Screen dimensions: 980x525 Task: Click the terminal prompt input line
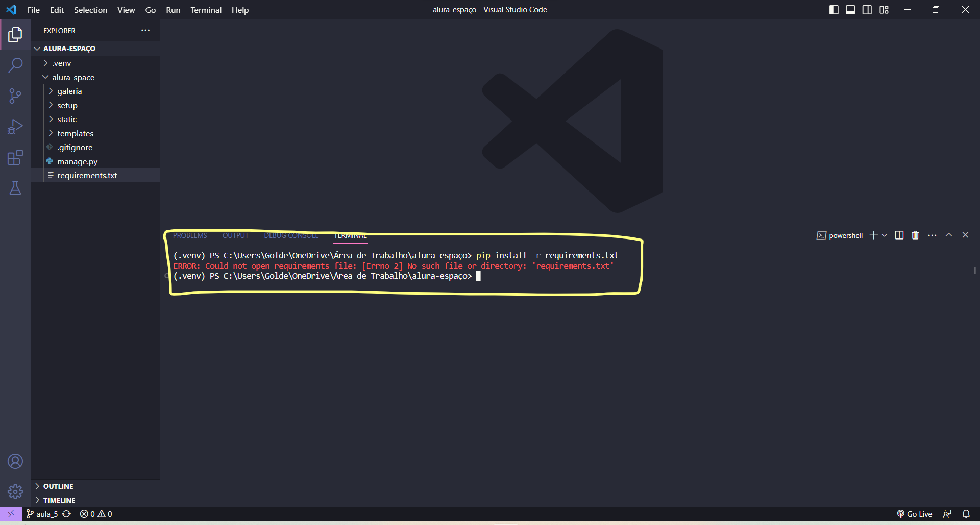[327, 276]
